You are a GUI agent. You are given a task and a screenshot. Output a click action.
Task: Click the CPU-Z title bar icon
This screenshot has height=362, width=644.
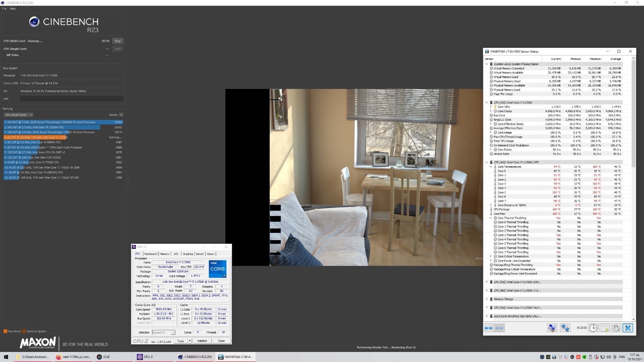click(x=134, y=247)
